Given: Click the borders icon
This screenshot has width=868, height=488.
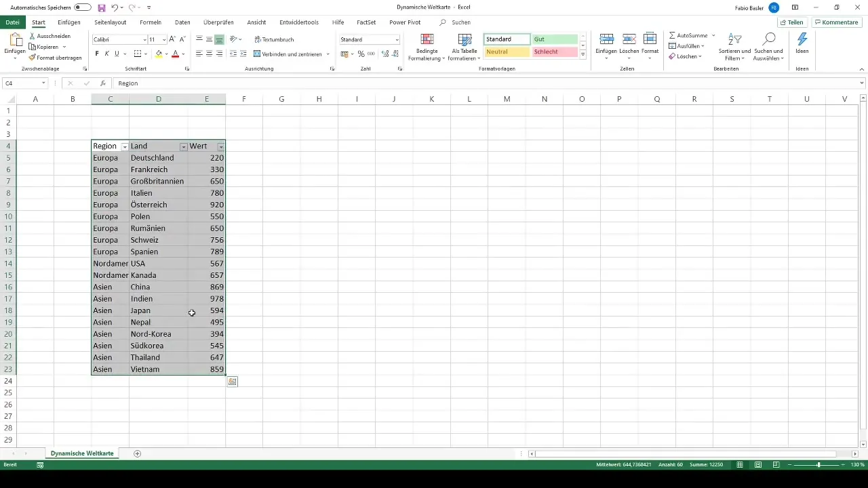Looking at the screenshot, I should pyautogui.click(x=138, y=54).
